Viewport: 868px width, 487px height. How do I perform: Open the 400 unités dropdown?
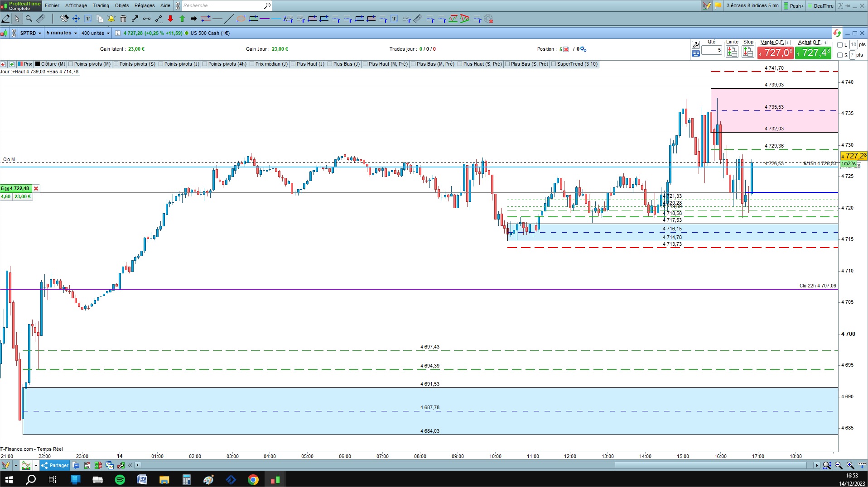[x=95, y=33]
